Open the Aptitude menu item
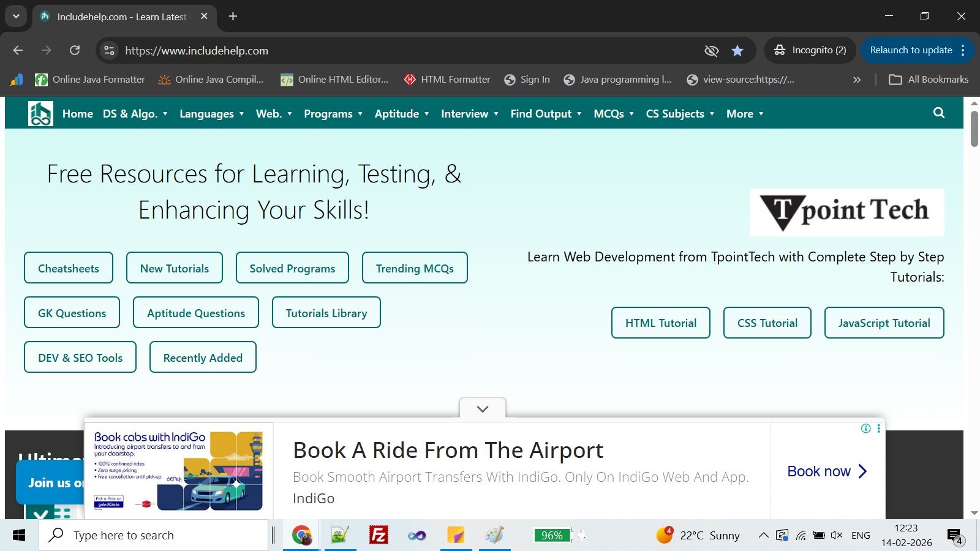Screen dimensions: 980x551 point(402,114)
